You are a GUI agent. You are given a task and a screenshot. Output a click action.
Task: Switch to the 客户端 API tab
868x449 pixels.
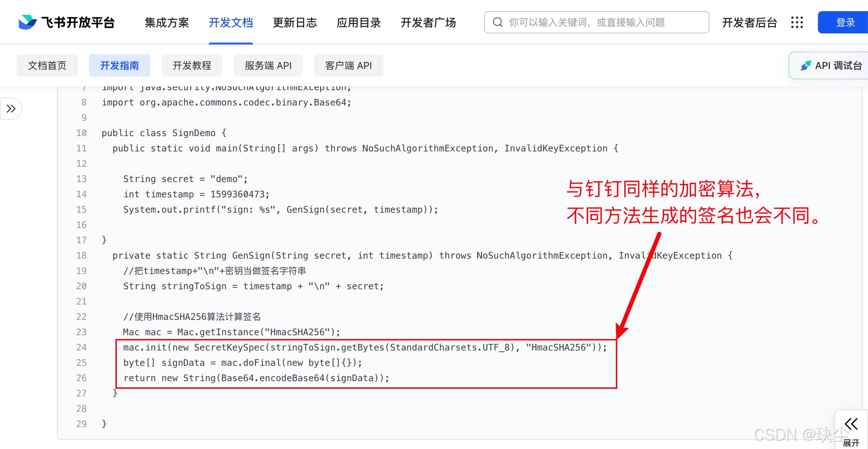(x=348, y=65)
